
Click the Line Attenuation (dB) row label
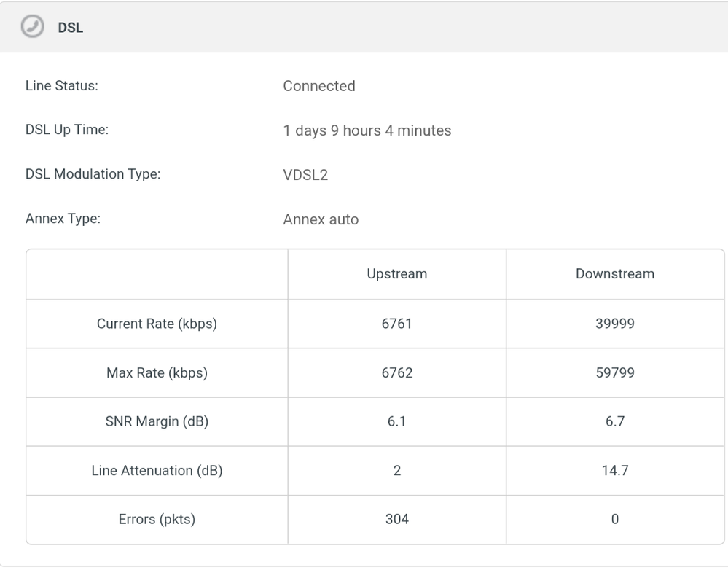point(157,471)
